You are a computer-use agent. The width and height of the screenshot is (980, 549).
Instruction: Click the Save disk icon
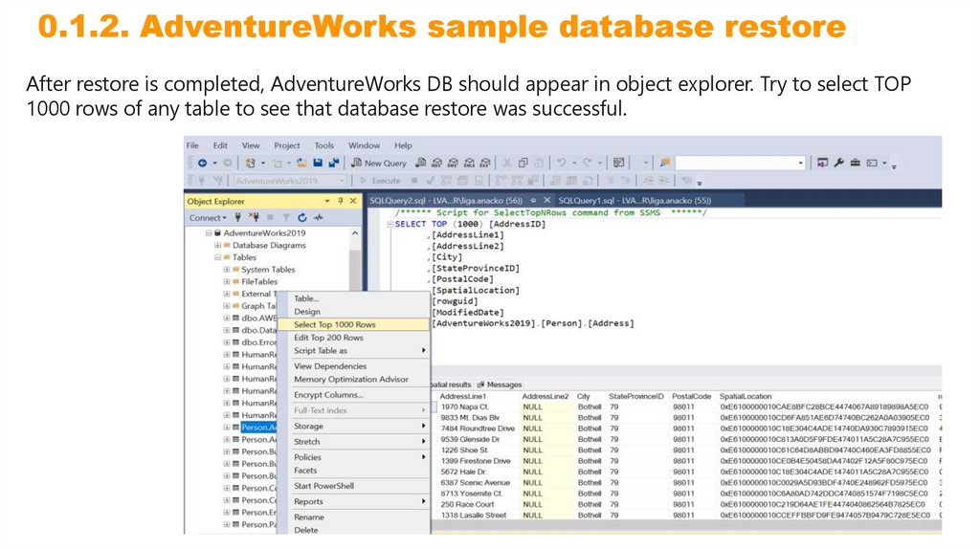(x=318, y=163)
